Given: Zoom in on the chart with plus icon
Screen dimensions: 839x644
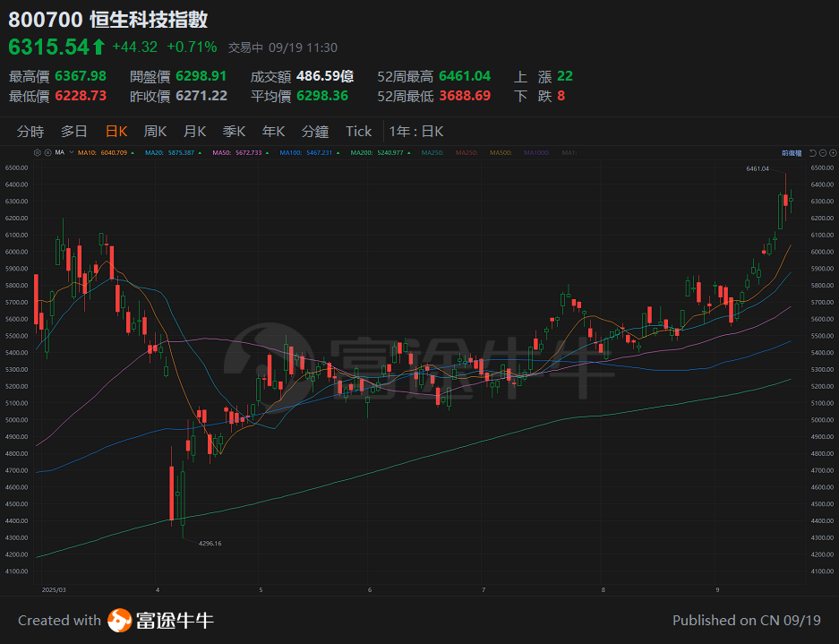Looking at the screenshot, I should coord(832,152).
